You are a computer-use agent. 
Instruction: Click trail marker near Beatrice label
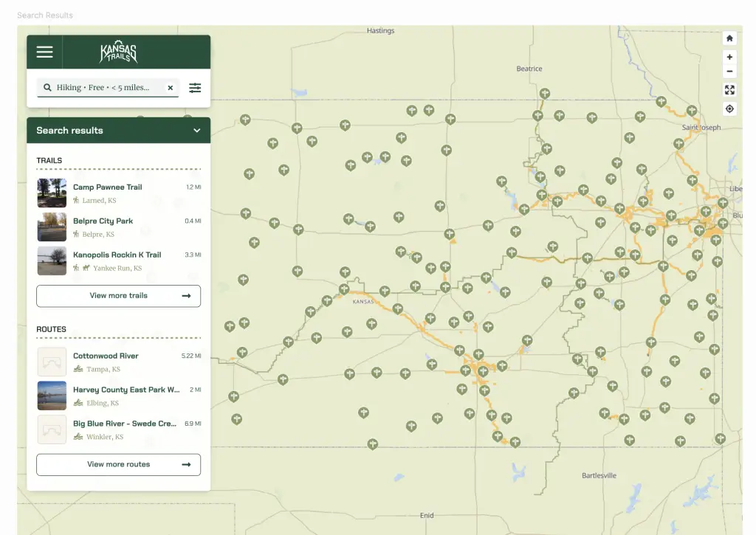[545, 94]
